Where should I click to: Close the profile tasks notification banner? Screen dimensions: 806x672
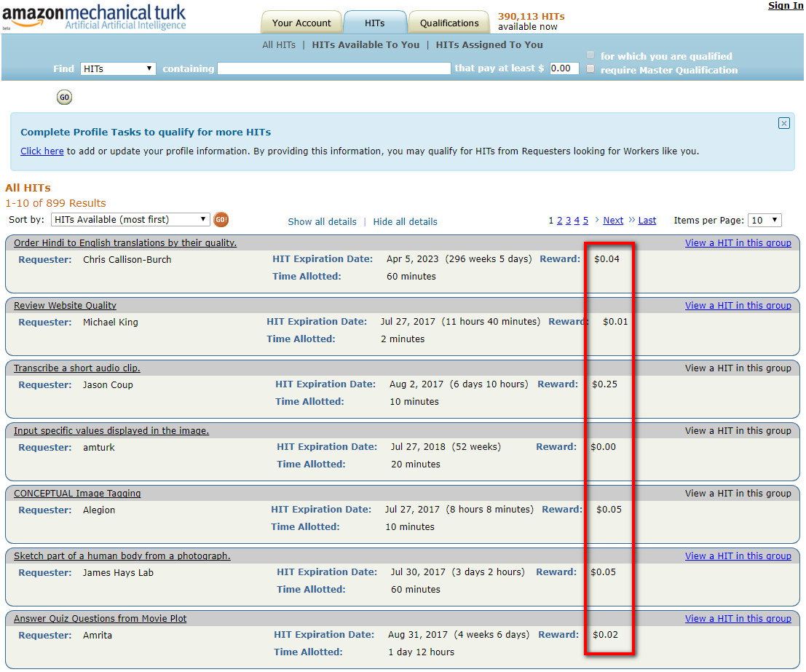coord(783,123)
